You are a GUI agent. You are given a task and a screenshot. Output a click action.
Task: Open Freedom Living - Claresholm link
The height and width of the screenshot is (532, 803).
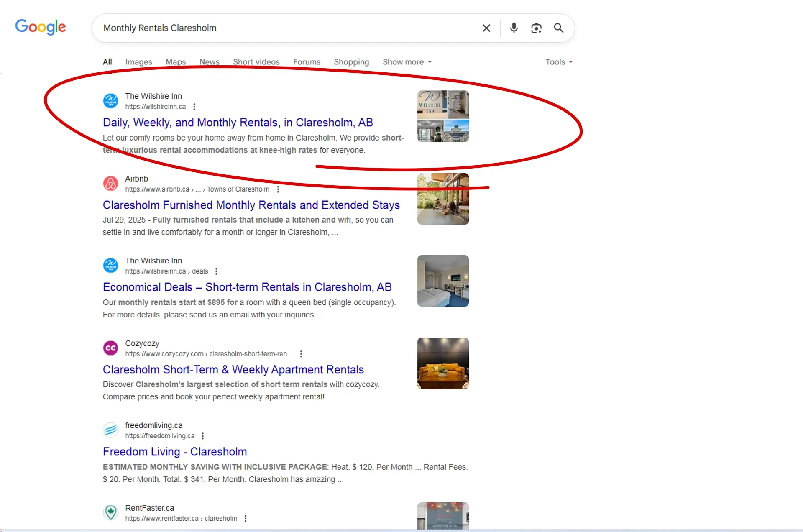point(175,452)
